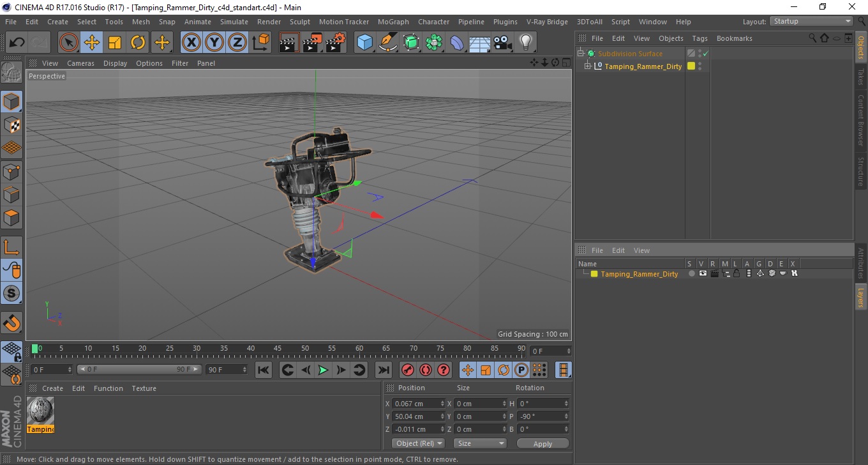Activate the Rotate tool in top toolbar
Viewport: 868px width, 465px height.
(138, 43)
